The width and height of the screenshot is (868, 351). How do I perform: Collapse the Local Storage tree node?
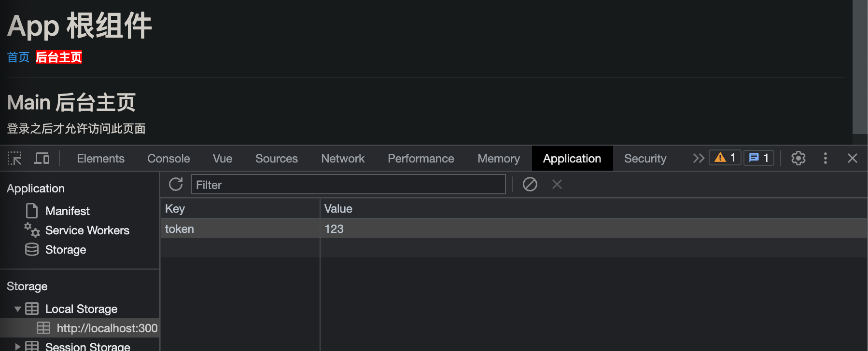click(x=17, y=309)
